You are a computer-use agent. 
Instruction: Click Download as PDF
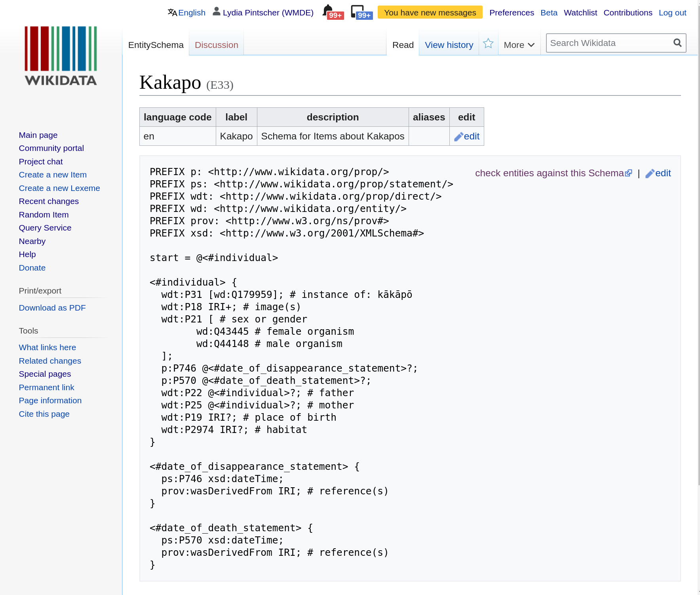pos(52,308)
